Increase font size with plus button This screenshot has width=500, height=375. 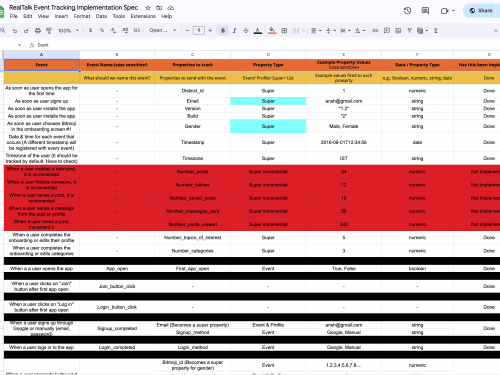(x=210, y=31)
